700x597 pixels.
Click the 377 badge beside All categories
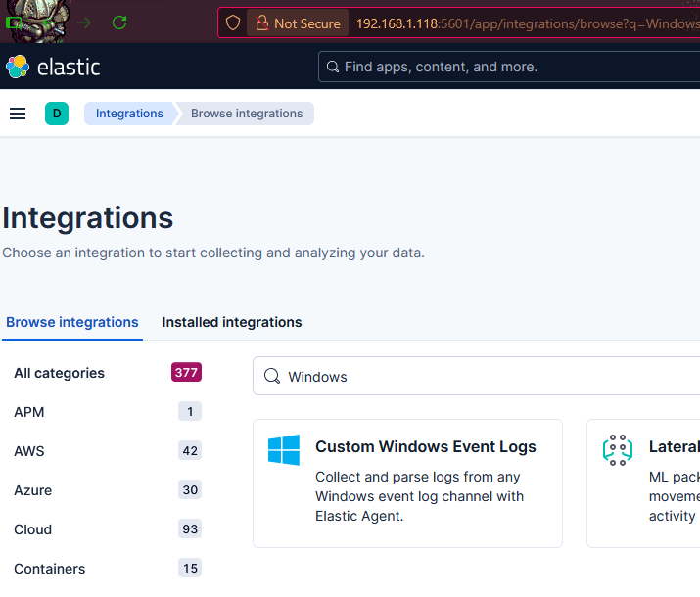coord(186,372)
